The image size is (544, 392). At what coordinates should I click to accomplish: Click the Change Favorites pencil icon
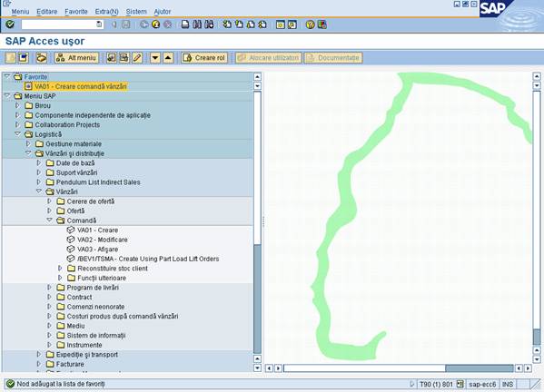pyautogui.click(x=137, y=57)
